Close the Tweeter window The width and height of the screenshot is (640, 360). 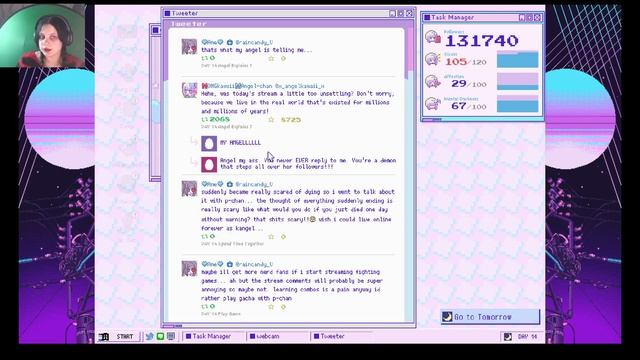click(409, 13)
